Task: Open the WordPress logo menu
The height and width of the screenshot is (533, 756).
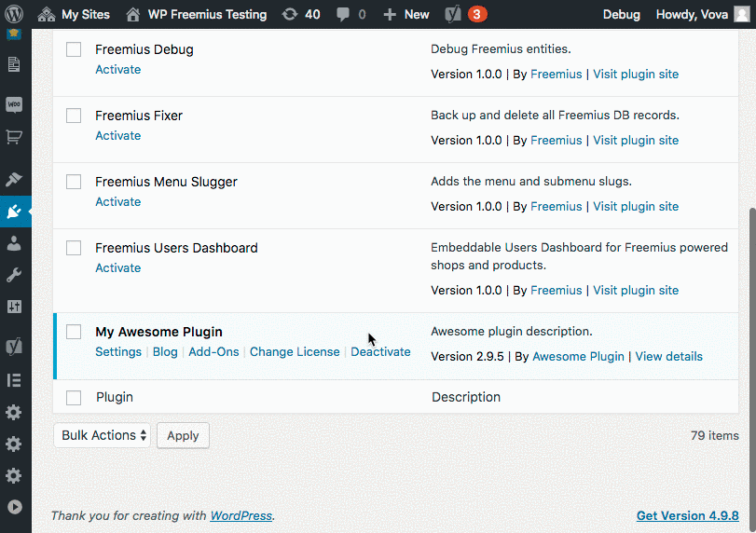Action: coord(14,14)
